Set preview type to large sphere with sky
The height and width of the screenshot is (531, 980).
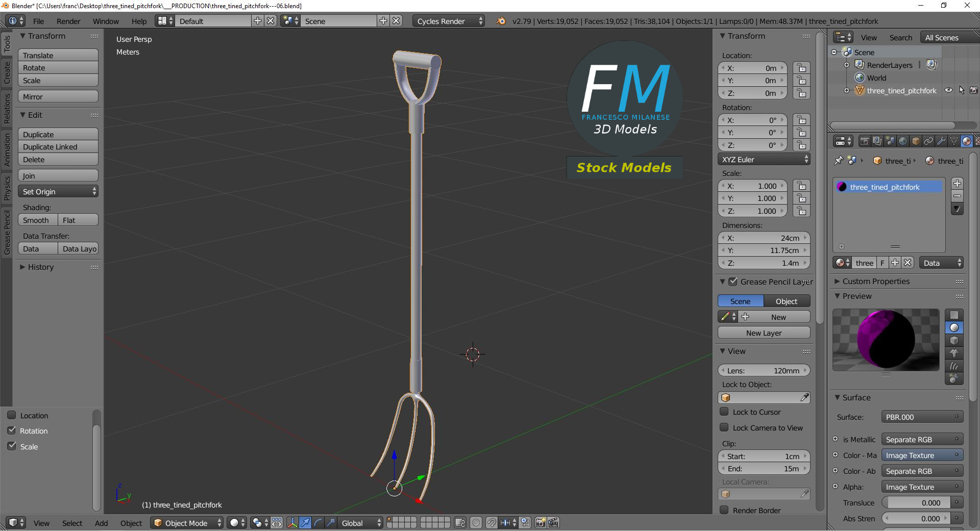coord(954,379)
